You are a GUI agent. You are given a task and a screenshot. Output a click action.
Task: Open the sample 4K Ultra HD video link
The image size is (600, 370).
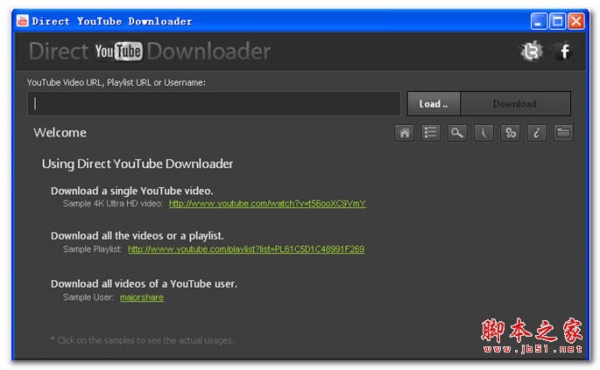coord(267,204)
